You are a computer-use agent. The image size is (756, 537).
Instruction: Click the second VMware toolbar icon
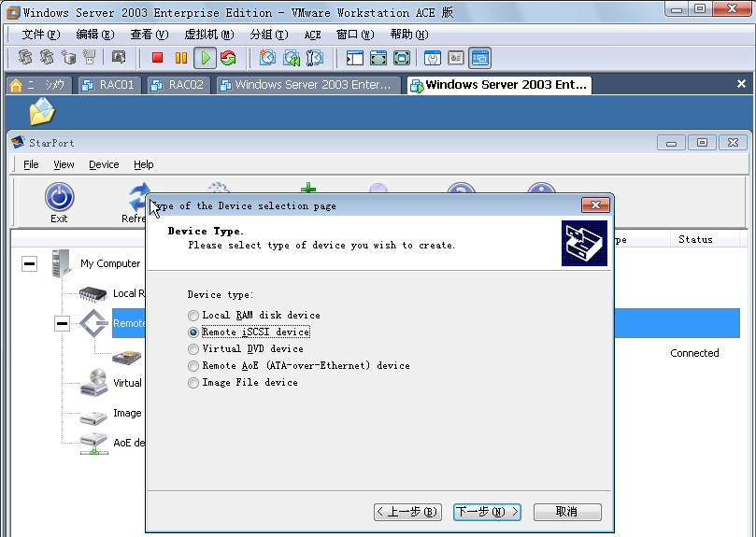point(47,57)
